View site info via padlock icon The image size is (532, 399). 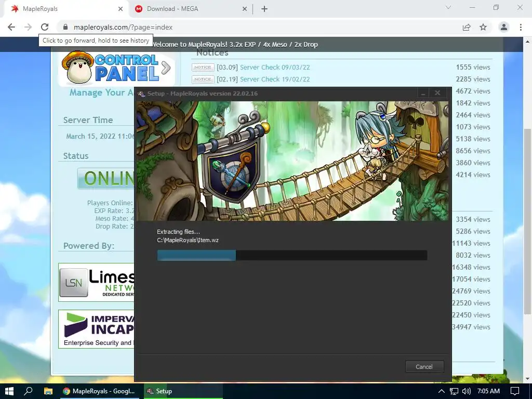(x=66, y=27)
